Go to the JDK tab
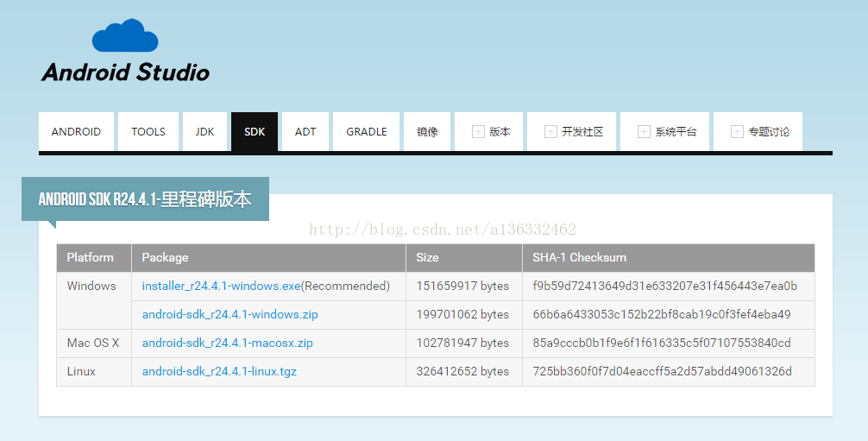 (x=204, y=131)
